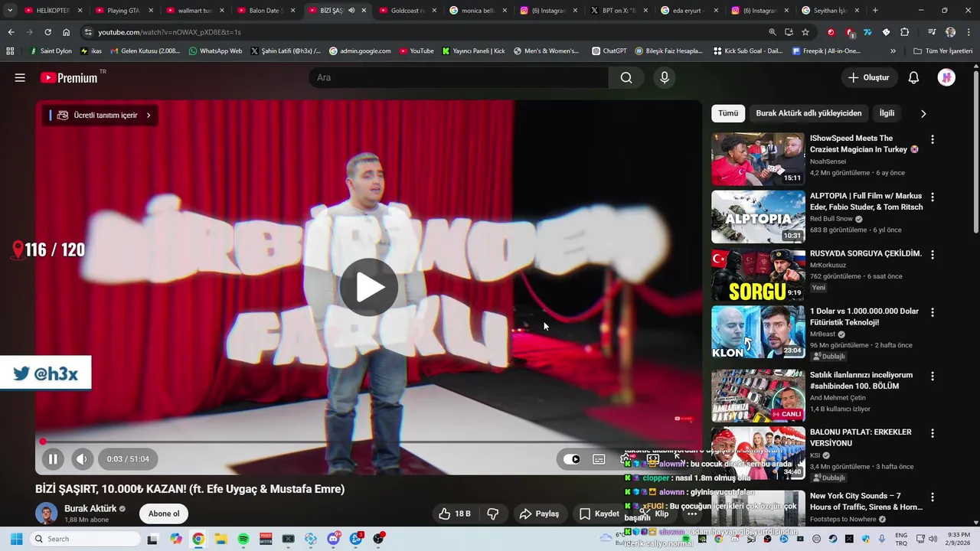The height and width of the screenshot is (551, 980).
Task: Click the large center play button
Action: tap(369, 287)
